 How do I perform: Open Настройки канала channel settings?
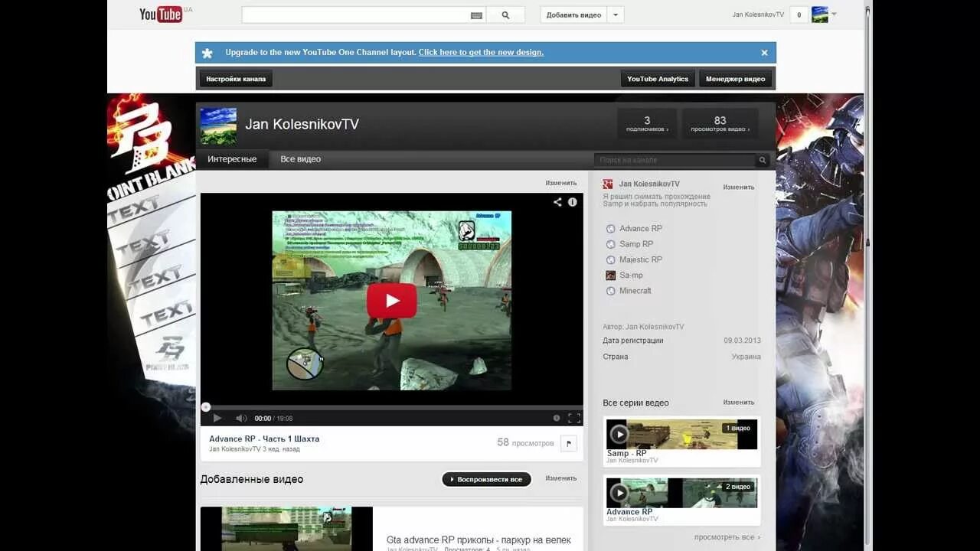click(236, 79)
